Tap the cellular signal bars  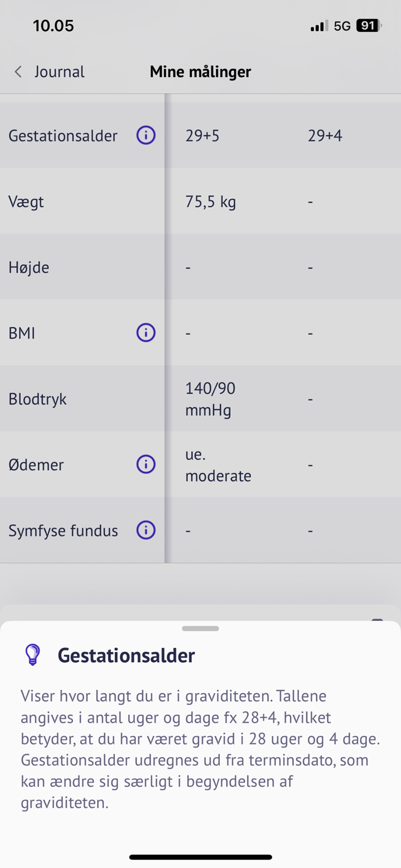click(x=319, y=26)
